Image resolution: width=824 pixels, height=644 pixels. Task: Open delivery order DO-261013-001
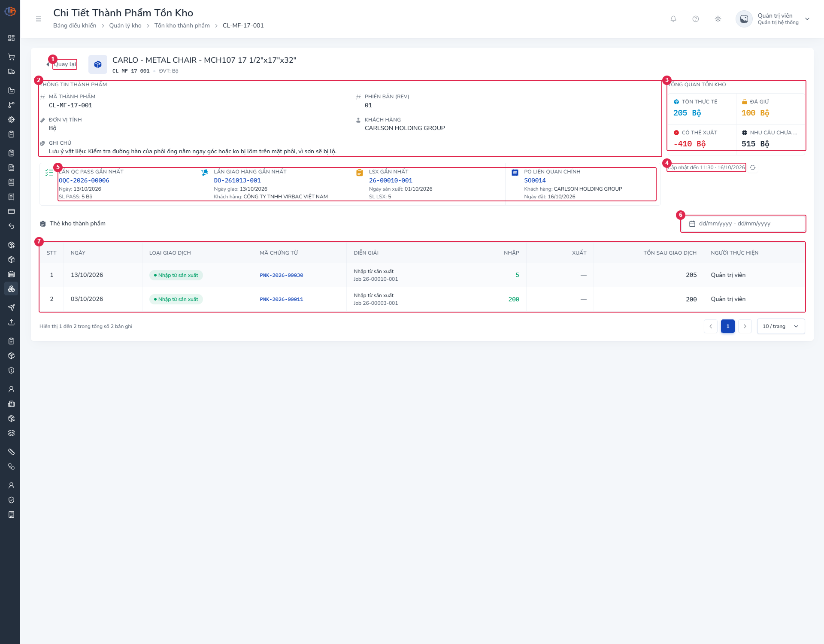click(237, 181)
